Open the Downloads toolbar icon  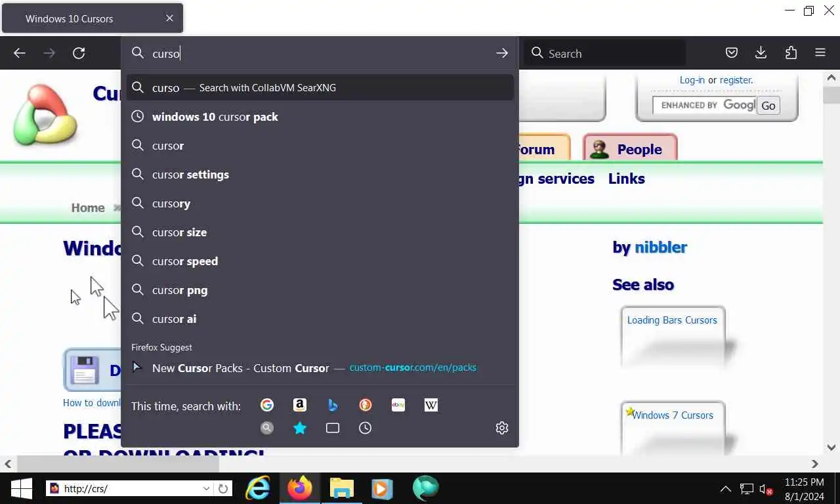[x=761, y=53]
